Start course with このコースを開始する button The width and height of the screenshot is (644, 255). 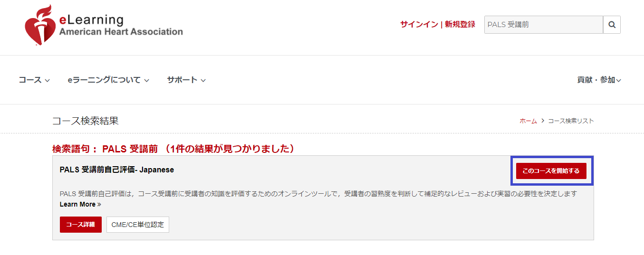(551, 171)
